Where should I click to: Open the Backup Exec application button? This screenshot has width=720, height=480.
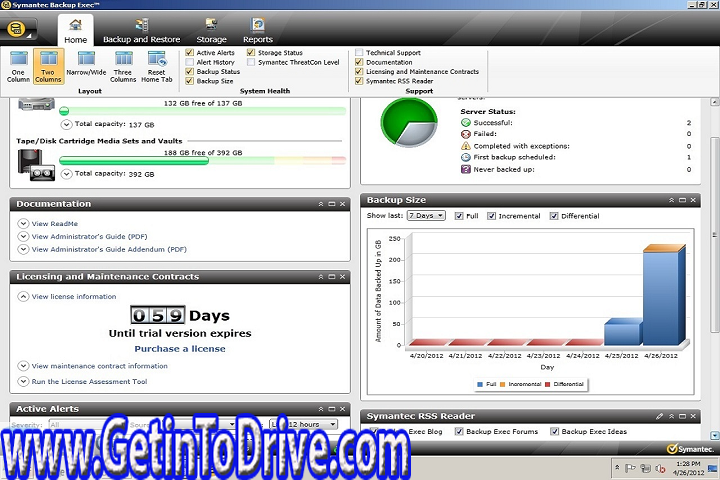(18, 29)
